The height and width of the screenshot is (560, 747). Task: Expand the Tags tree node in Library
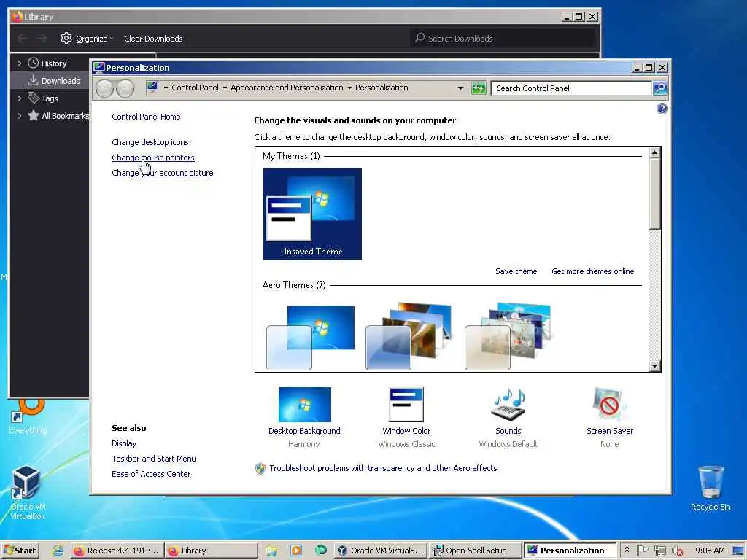19,98
